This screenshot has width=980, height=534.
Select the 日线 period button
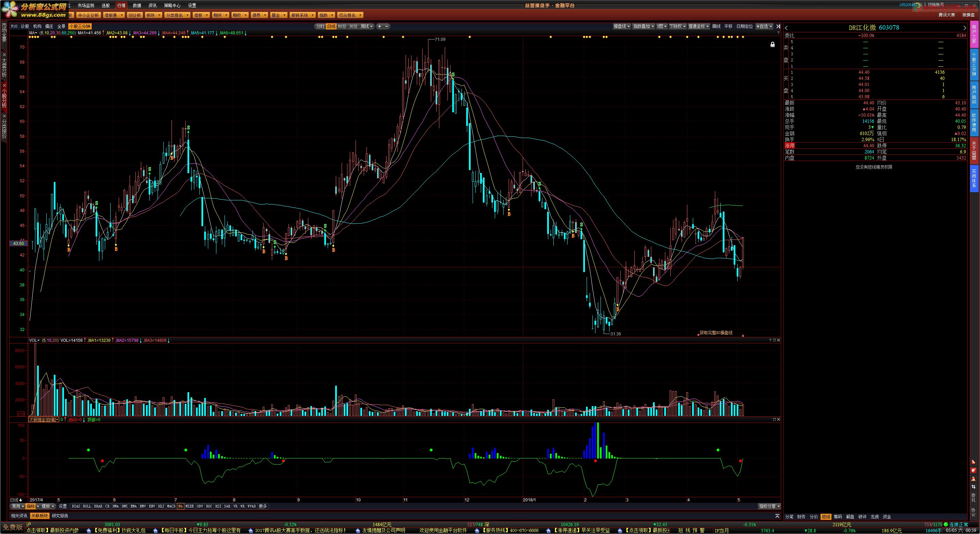pos(331,26)
